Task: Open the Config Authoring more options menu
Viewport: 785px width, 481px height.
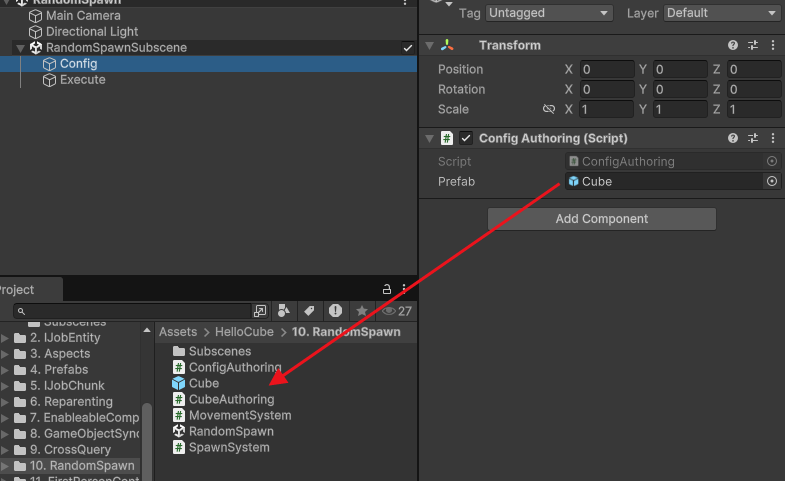Action: pyautogui.click(x=773, y=138)
